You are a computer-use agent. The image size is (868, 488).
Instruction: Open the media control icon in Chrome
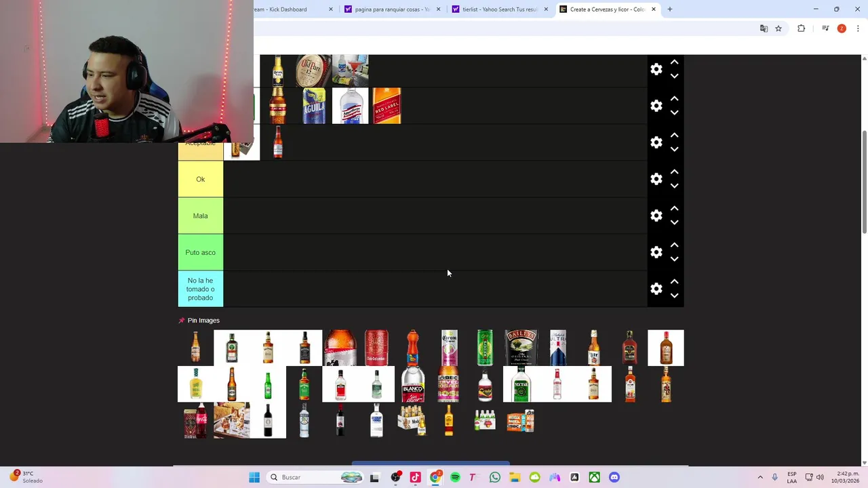pyautogui.click(x=825, y=28)
